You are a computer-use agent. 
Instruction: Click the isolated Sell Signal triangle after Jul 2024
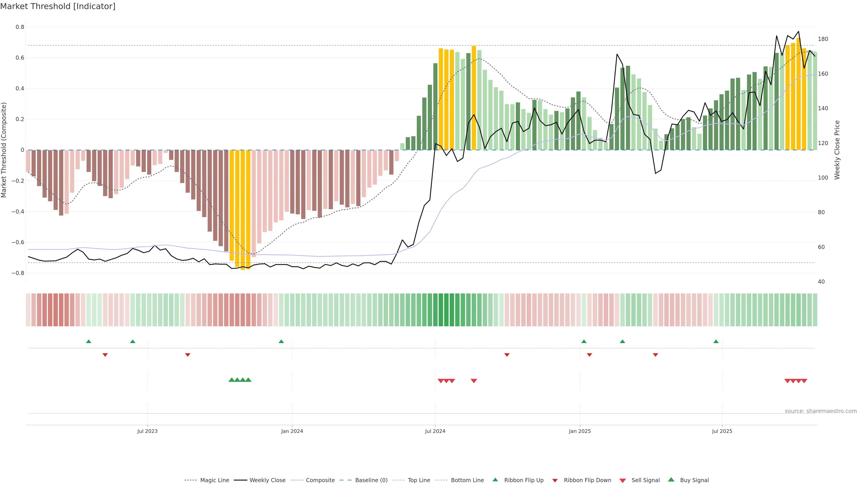tap(474, 381)
